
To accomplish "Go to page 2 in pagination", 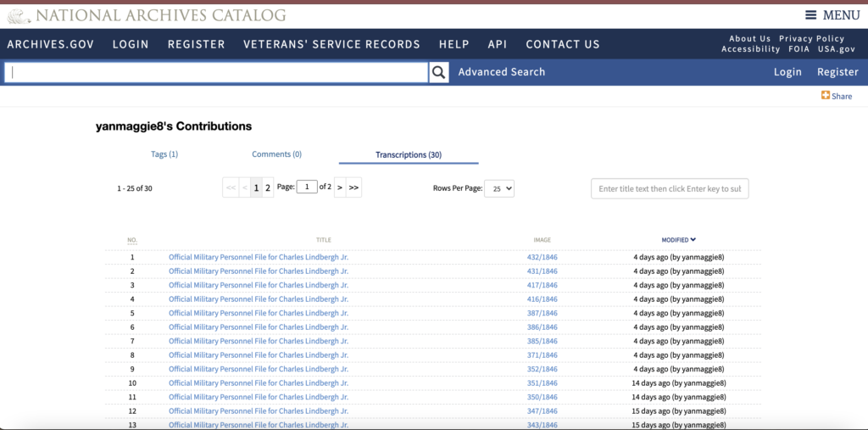I will [268, 187].
